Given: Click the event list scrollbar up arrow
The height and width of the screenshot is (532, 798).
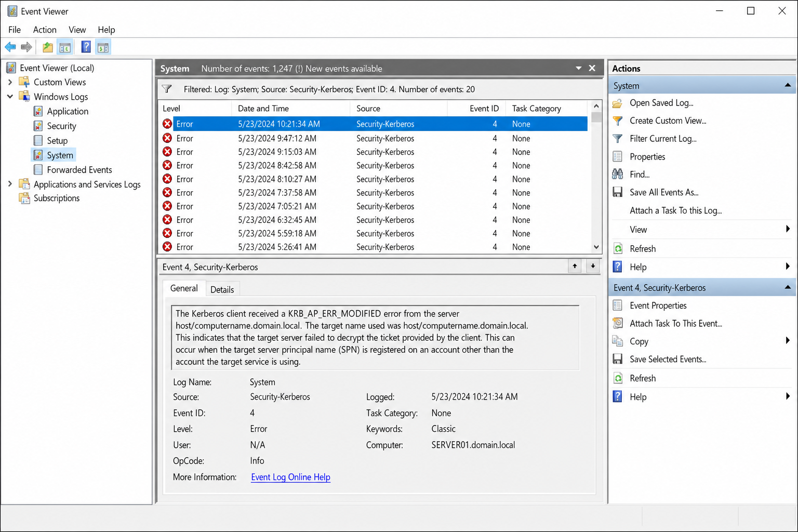Looking at the screenshot, I should pyautogui.click(x=596, y=106).
